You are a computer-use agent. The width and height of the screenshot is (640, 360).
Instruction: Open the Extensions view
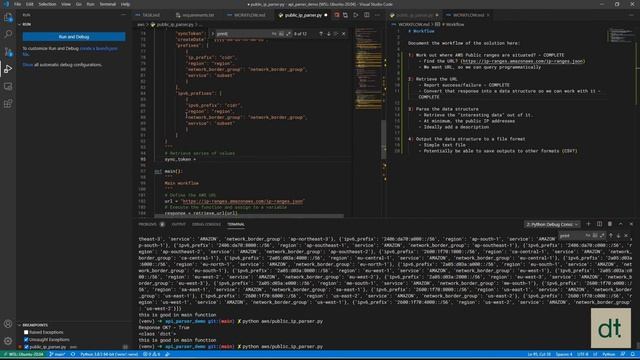point(8,104)
